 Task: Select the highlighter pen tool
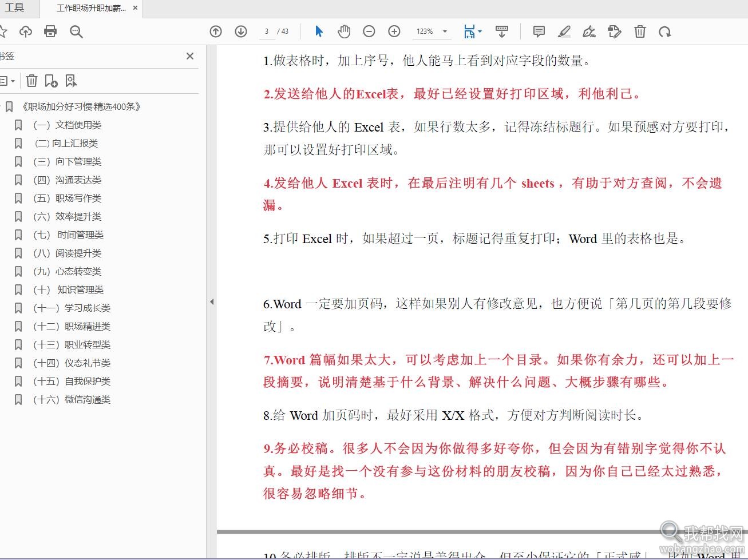coord(564,31)
